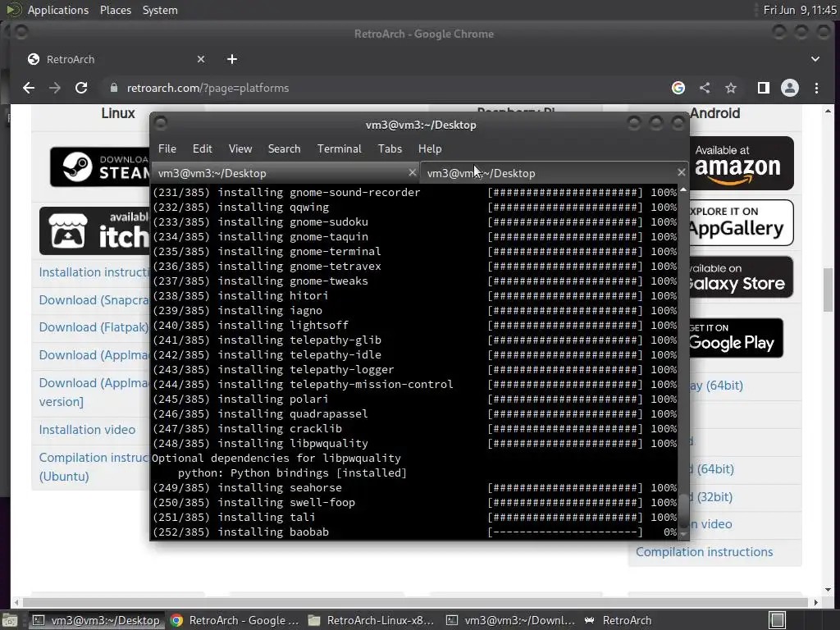Open the Terminal menu
Viewport: 840px width, 630px height.
339,148
